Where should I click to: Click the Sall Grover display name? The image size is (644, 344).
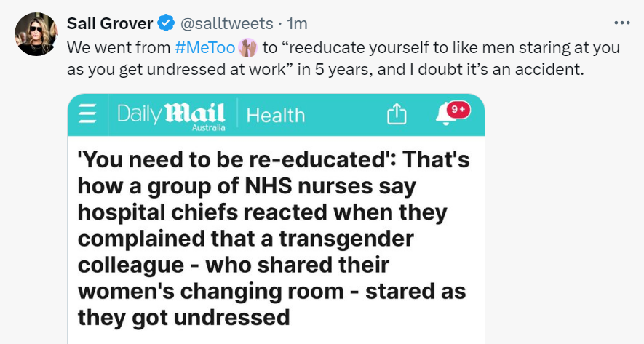tap(109, 24)
